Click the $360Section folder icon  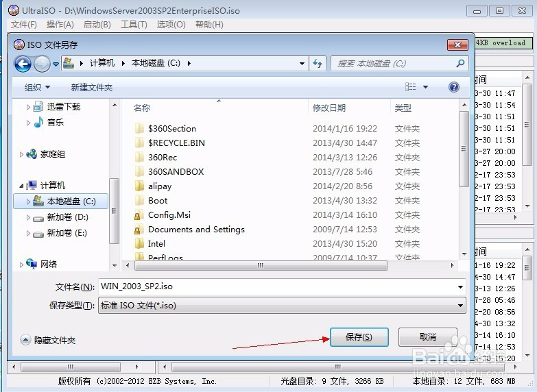point(139,128)
